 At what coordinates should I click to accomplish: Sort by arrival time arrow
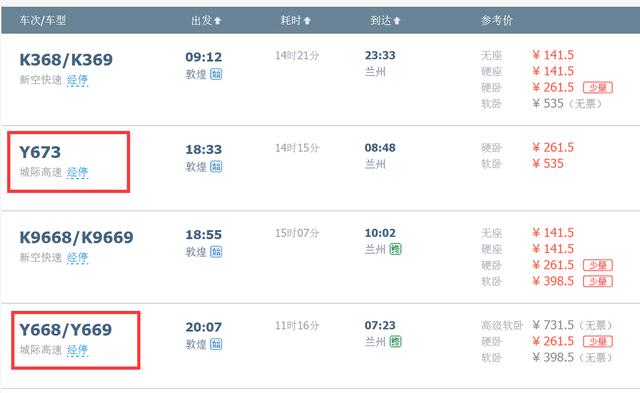coord(397,20)
